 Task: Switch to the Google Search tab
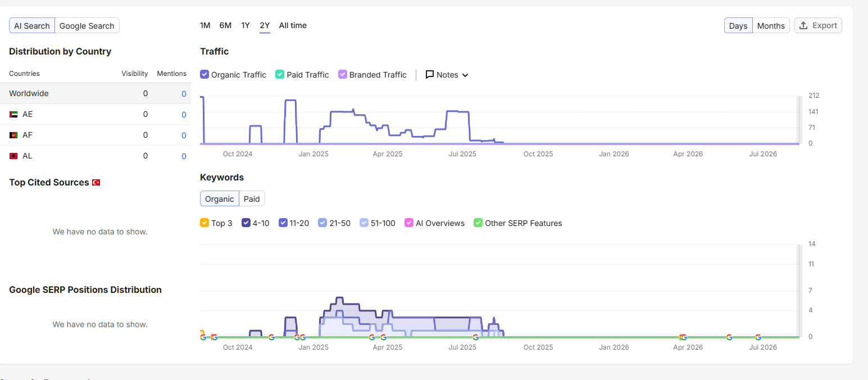click(x=87, y=25)
